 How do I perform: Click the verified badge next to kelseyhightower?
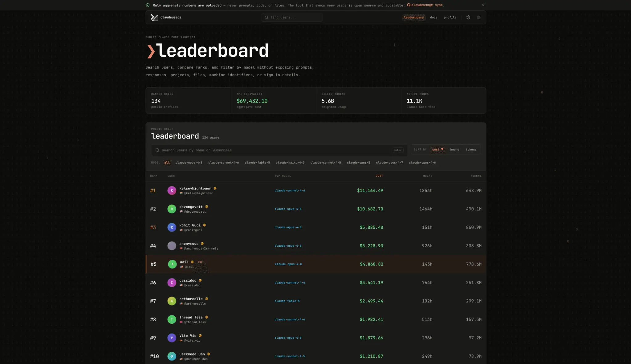click(x=215, y=188)
